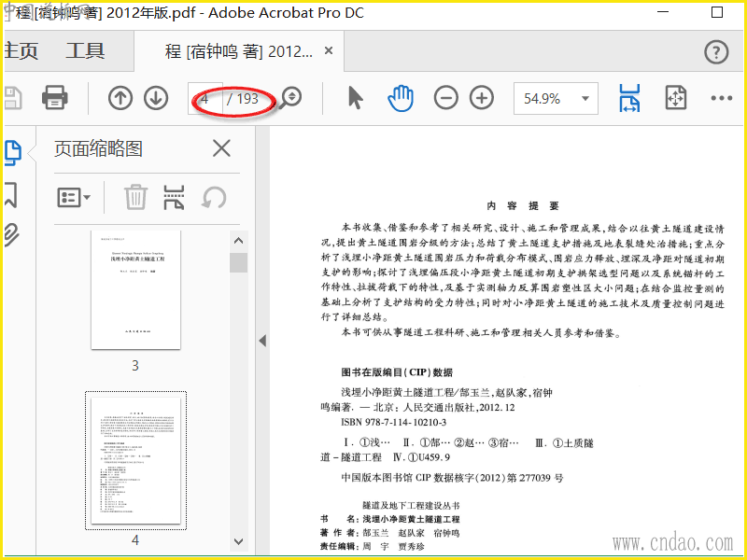Open the attachments paperclip sidebar icon
This screenshot has height=560, width=747.
[x=11, y=234]
